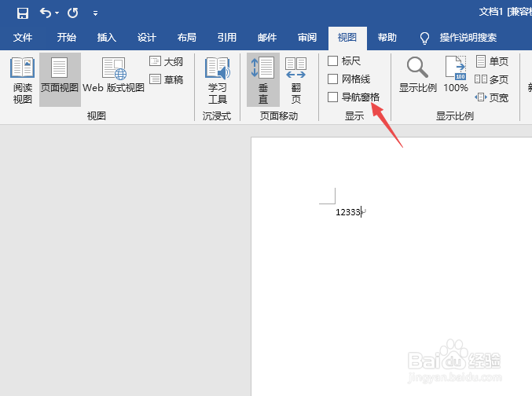Open the 显示比例 zoom dialog
Image resolution: width=532 pixels, height=396 pixels.
point(417,75)
